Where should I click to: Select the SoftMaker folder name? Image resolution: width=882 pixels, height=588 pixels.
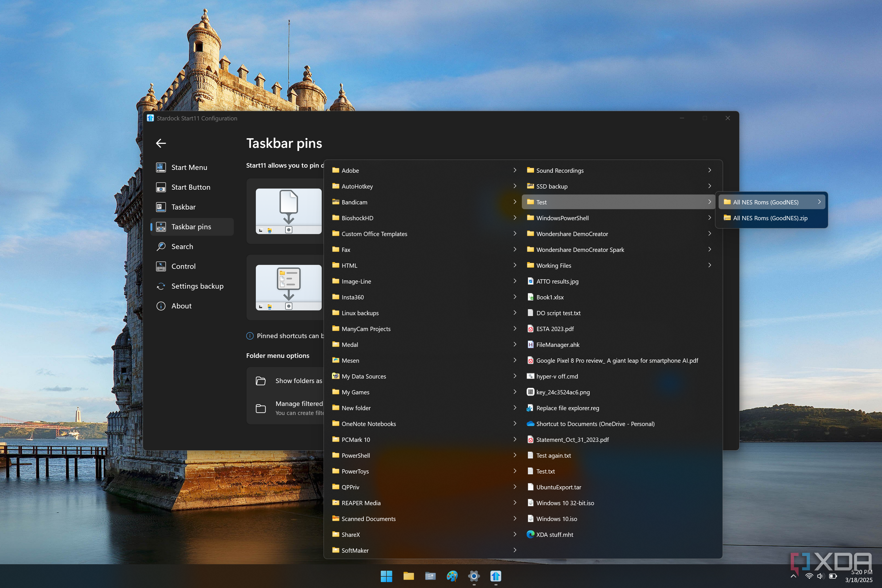(355, 550)
